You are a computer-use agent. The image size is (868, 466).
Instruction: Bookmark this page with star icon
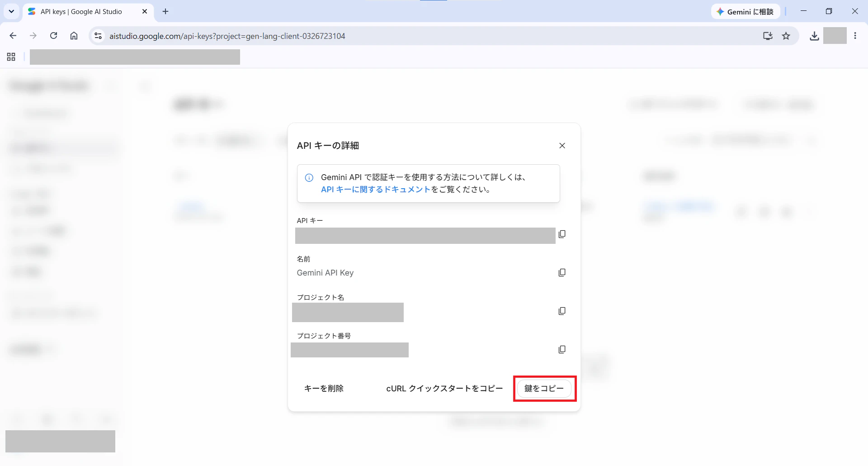point(786,36)
